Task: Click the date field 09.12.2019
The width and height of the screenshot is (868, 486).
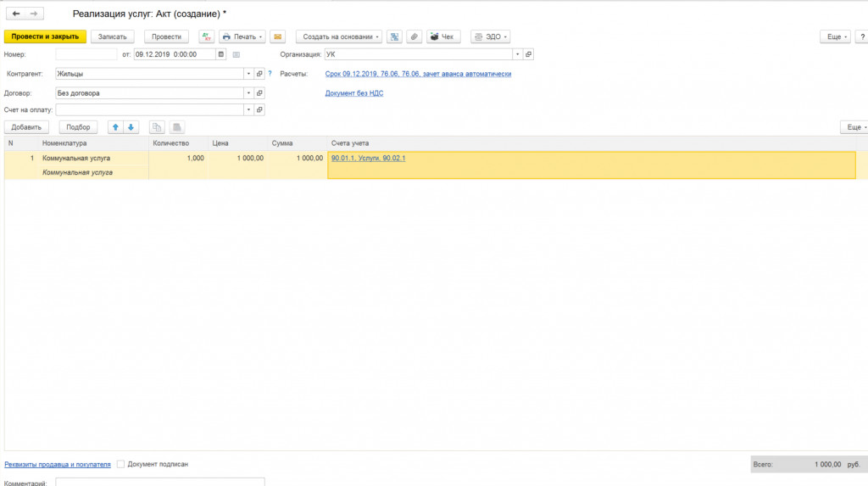Action: point(175,54)
